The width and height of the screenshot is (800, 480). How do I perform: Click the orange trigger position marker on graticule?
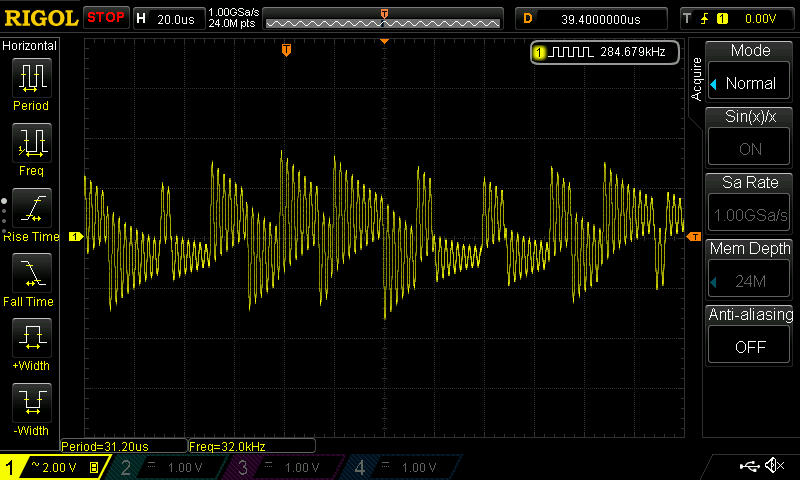286,49
